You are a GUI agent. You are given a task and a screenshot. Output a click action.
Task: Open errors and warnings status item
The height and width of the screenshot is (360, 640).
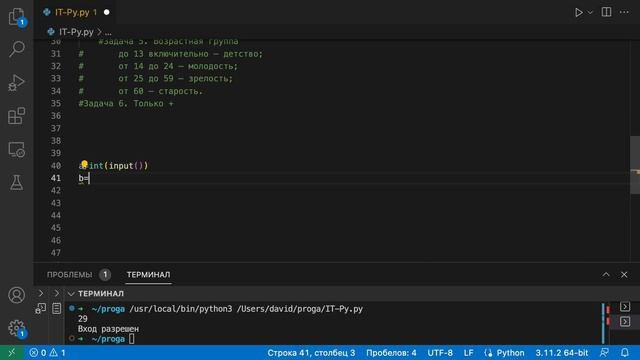tap(47, 353)
